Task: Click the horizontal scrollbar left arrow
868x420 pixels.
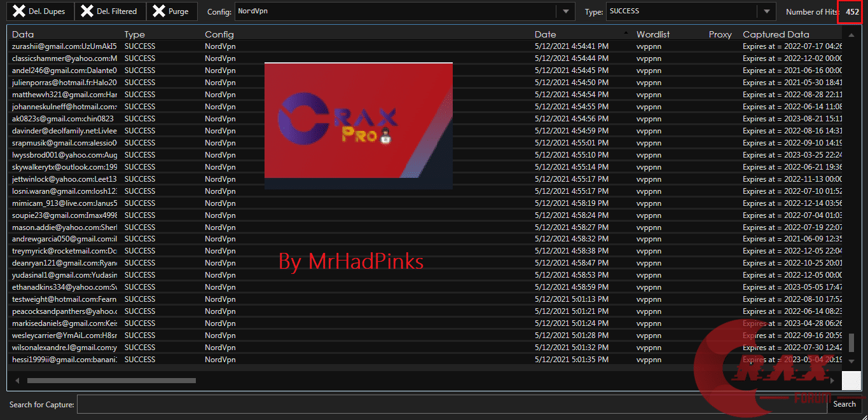Action: [18, 381]
